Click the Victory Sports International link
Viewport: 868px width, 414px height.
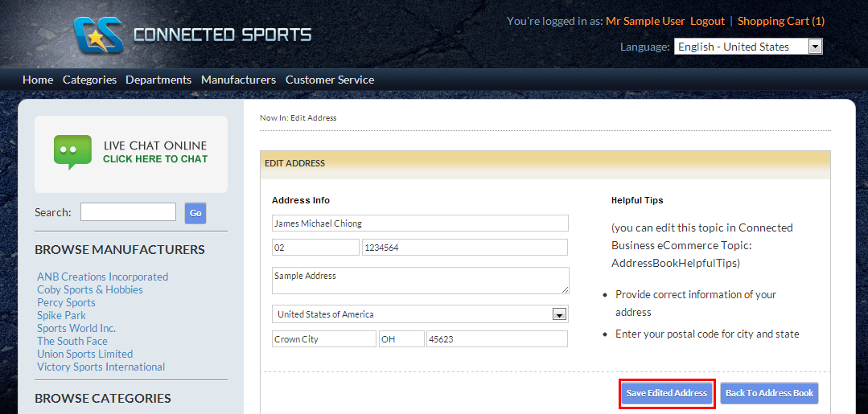click(x=101, y=367)
